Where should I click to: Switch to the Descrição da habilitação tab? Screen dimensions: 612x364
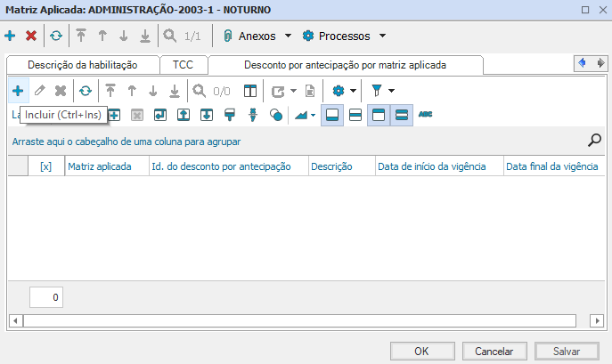point(83,65)
